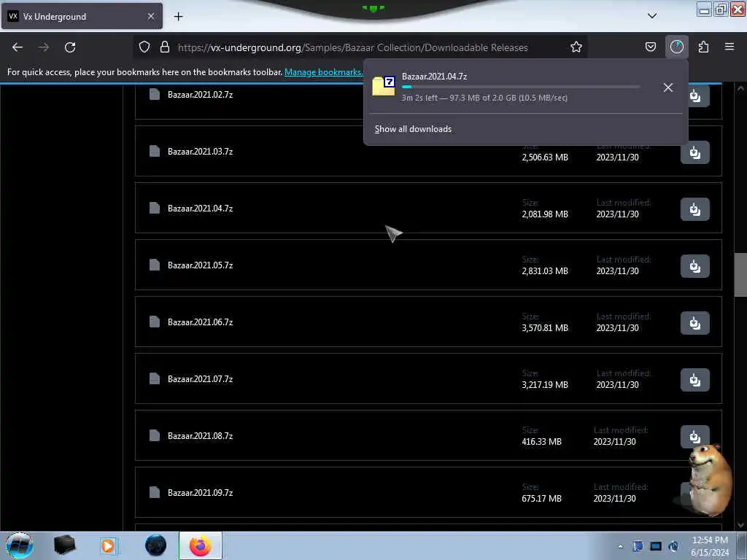Click file icon beside Bazaar.2021.03.7z

click(x=155, y=151)
